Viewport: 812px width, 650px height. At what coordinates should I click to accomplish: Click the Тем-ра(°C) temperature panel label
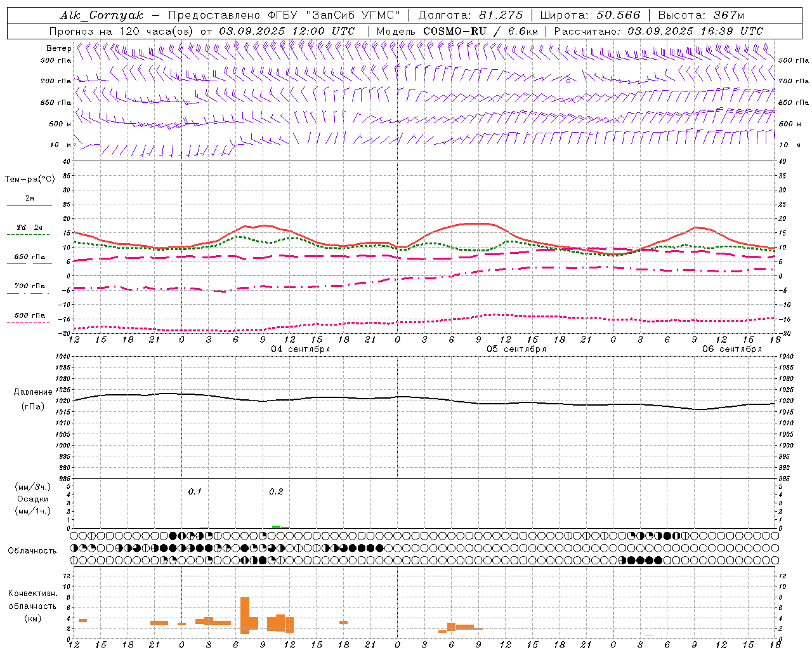30,179
